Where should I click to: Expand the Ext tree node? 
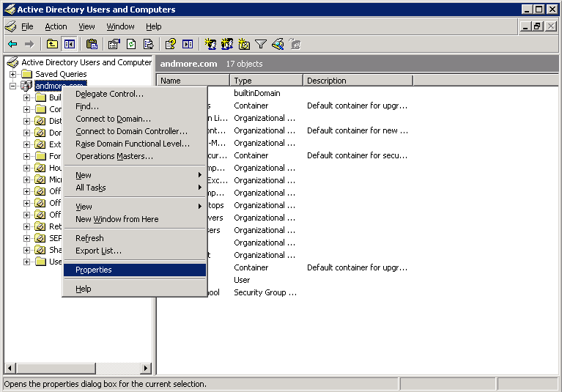tap(26, 144)
